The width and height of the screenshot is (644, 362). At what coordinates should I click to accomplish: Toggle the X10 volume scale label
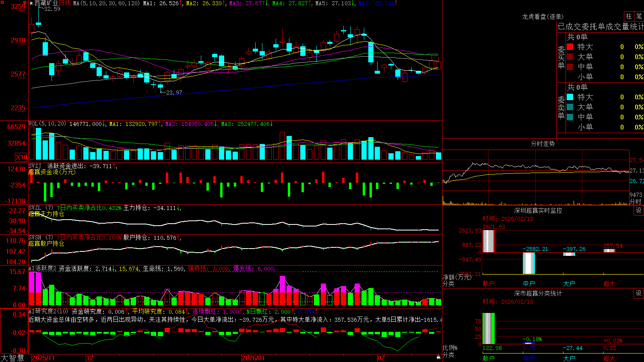tap(21, 157)
